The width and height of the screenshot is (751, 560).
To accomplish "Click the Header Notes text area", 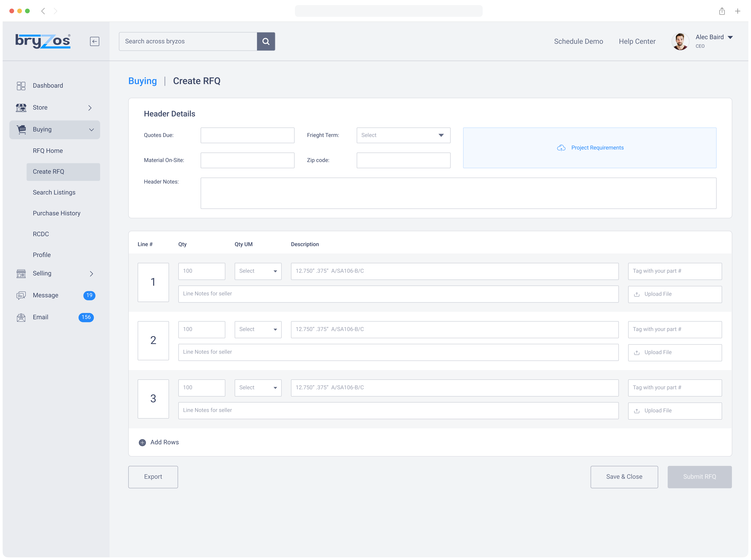I will click(458, 193).
